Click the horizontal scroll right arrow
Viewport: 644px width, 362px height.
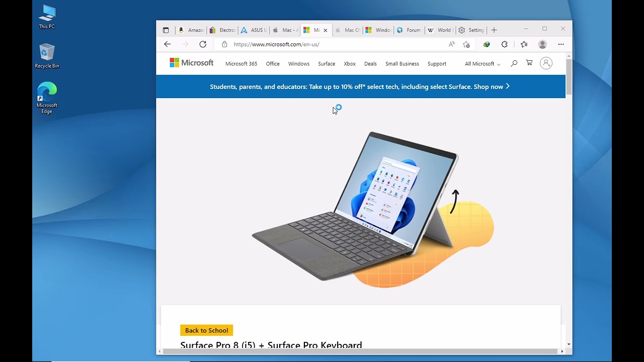click(562, 351)
